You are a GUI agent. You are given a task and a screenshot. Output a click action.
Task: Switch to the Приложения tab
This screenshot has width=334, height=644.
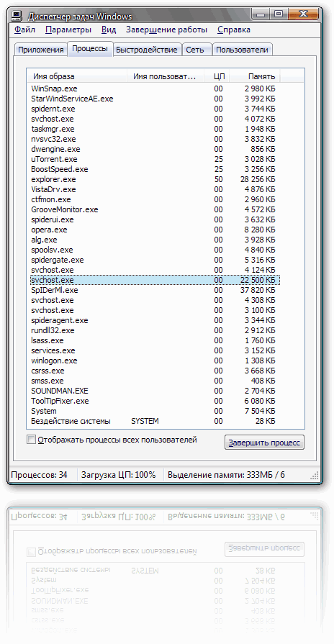pyautogui.click(x=40, y=50)
